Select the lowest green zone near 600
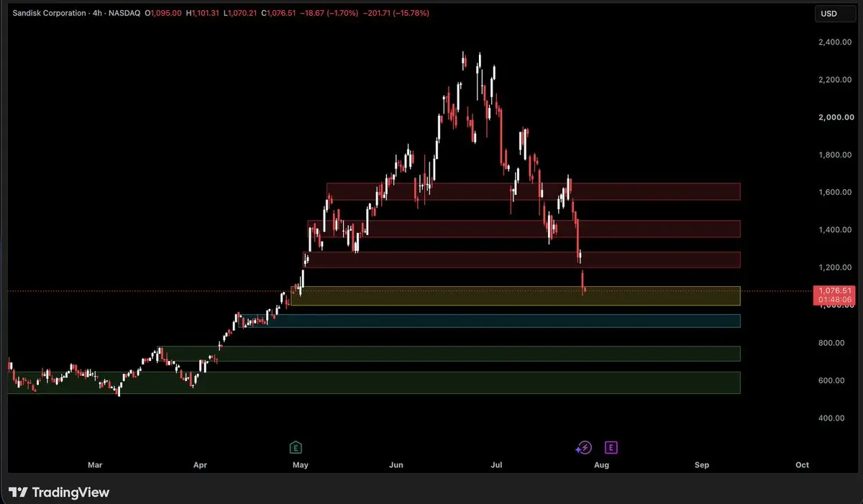 374,382
